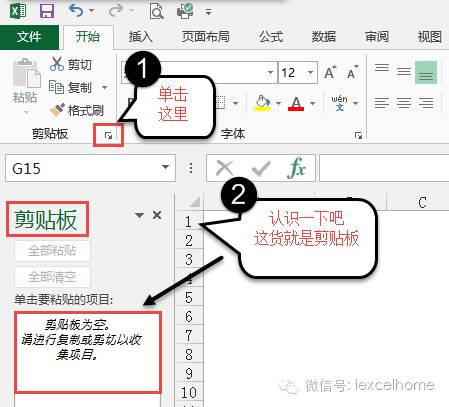Open the fill color dropdown arrow
The height and width of the screenshot is (407, 449).
tap(278, 103)
